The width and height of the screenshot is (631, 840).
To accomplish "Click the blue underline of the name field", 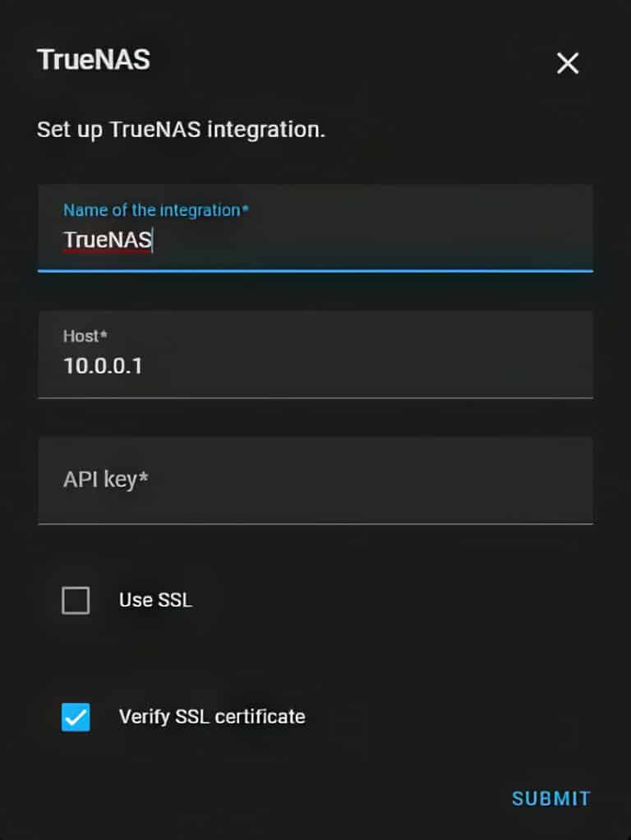I will (315, 270).
